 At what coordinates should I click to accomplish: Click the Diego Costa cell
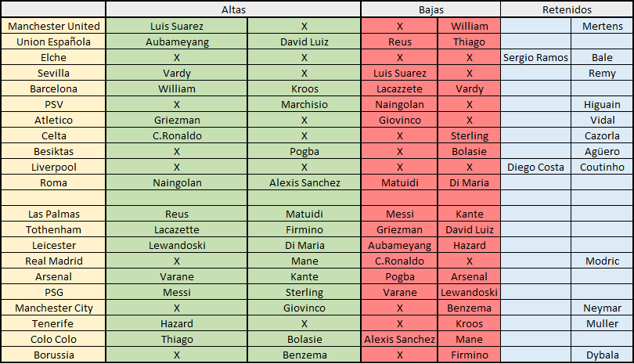click(535, 167)
